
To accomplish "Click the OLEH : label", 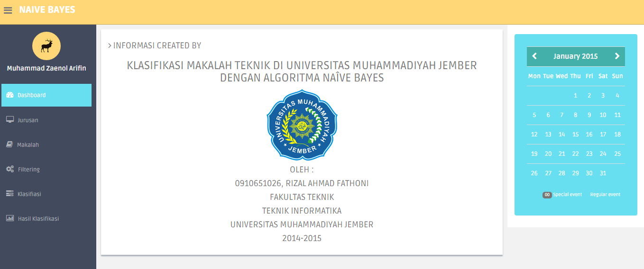I will point(302,170).
